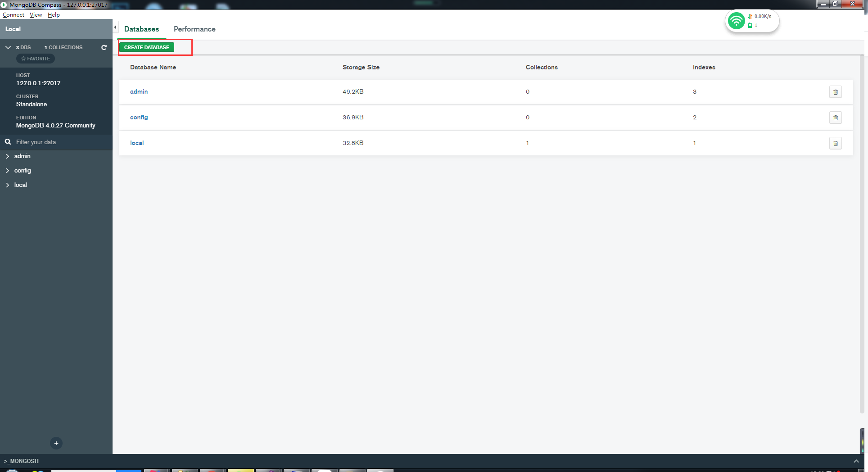Expand the admin database tree item
868x472 pixels.
click(7, 156)
